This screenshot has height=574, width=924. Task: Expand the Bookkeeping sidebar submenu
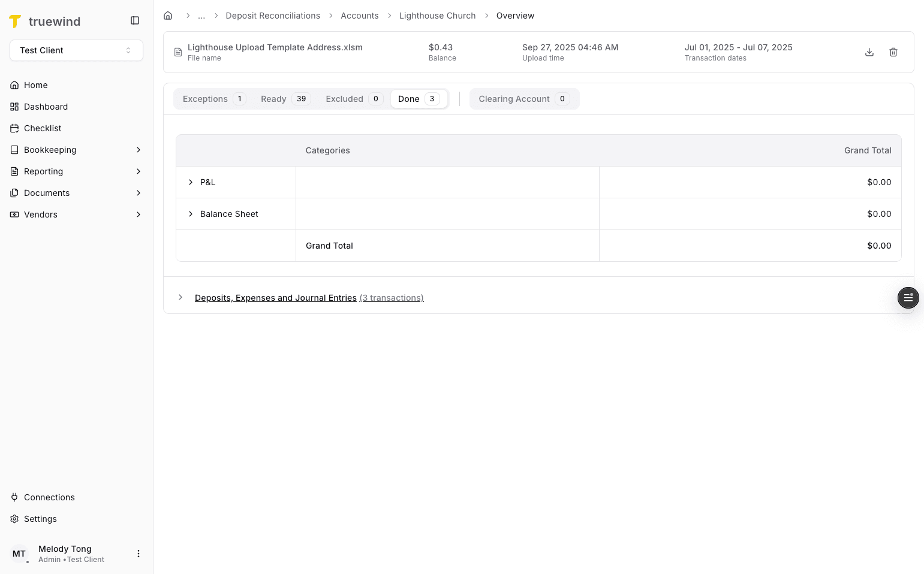(x=50, y=150)
